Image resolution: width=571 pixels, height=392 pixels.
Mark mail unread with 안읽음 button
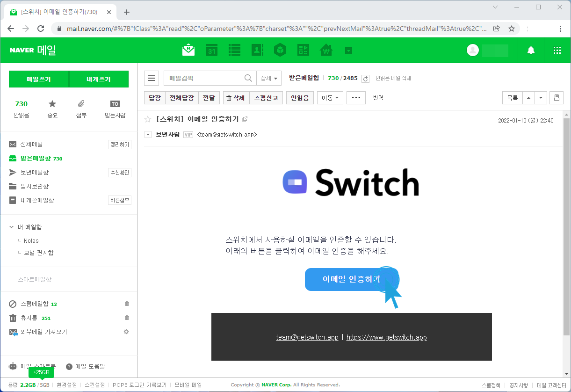[300, 98]
